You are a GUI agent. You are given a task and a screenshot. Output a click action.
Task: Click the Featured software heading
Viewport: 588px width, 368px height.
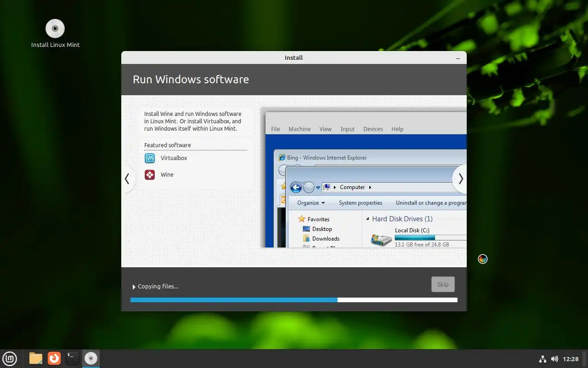click(167, 145)
